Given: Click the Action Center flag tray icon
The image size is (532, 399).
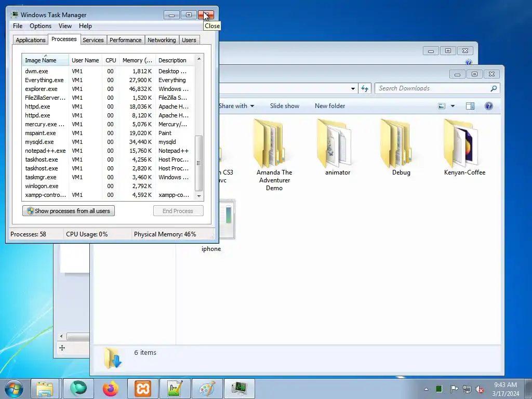Looking at the screenshot, I should tap(454, 389).
